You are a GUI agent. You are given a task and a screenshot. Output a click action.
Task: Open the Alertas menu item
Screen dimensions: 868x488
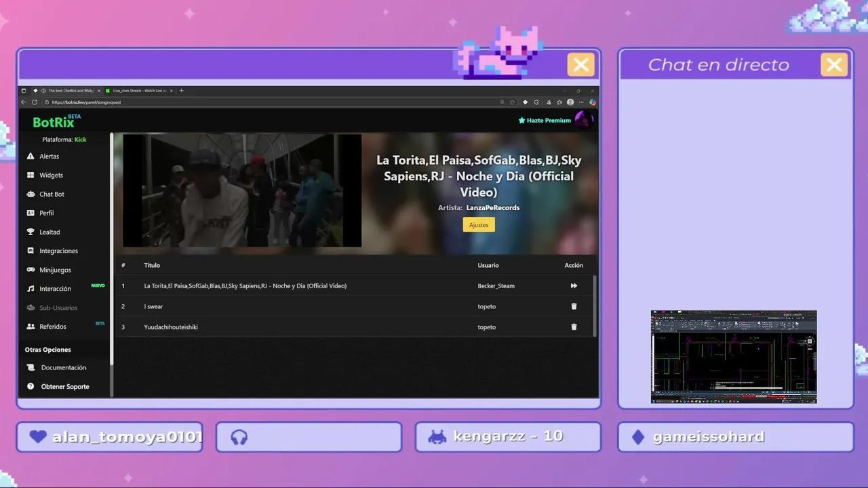point(49,157)
